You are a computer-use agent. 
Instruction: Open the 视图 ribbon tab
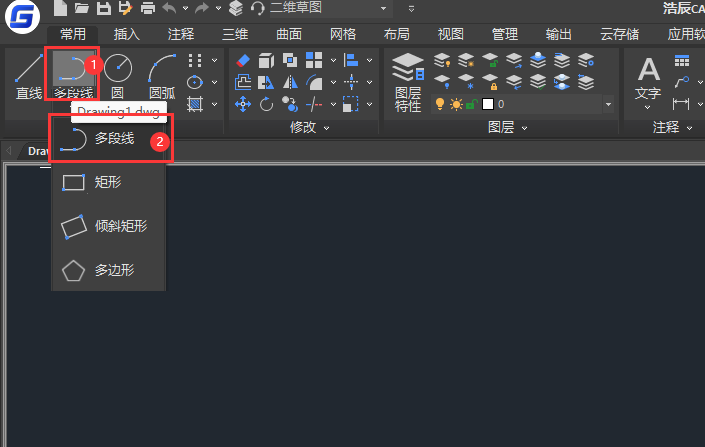[451, 34]
